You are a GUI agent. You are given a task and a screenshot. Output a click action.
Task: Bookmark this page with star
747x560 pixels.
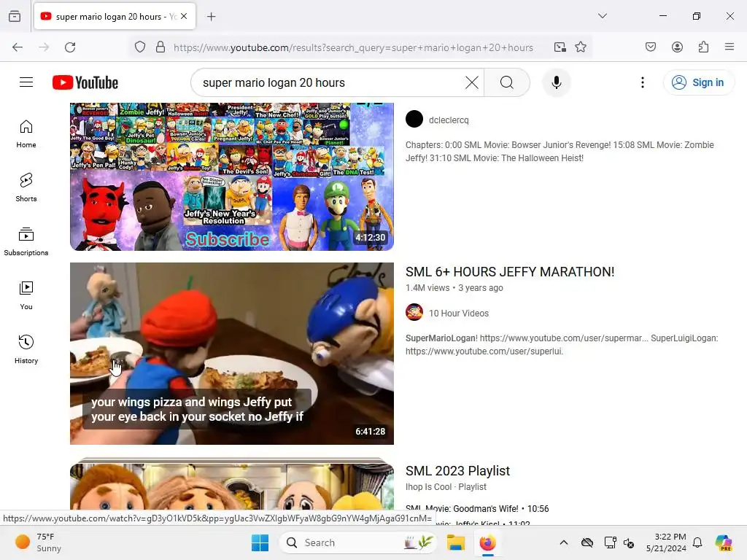580,47
